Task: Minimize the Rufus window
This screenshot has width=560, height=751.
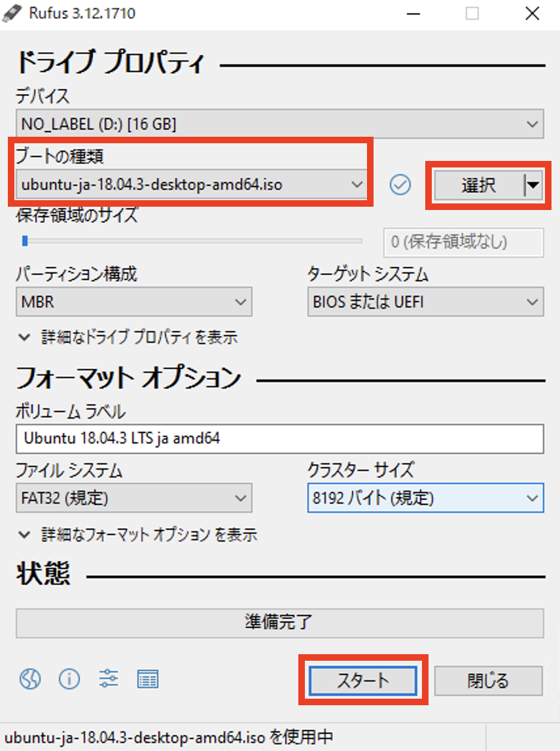Action: coord(413,13)
